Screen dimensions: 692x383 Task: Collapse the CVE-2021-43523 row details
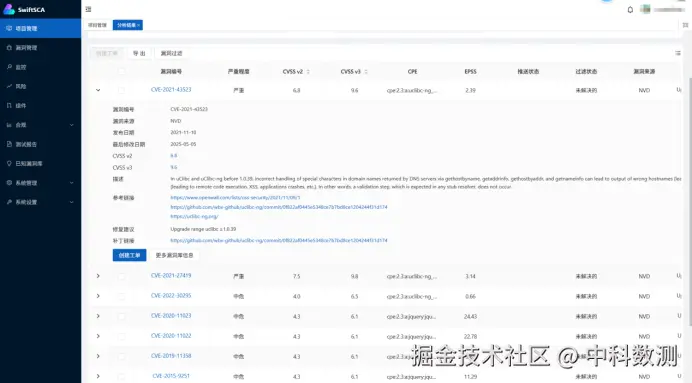tap(98, 90)
